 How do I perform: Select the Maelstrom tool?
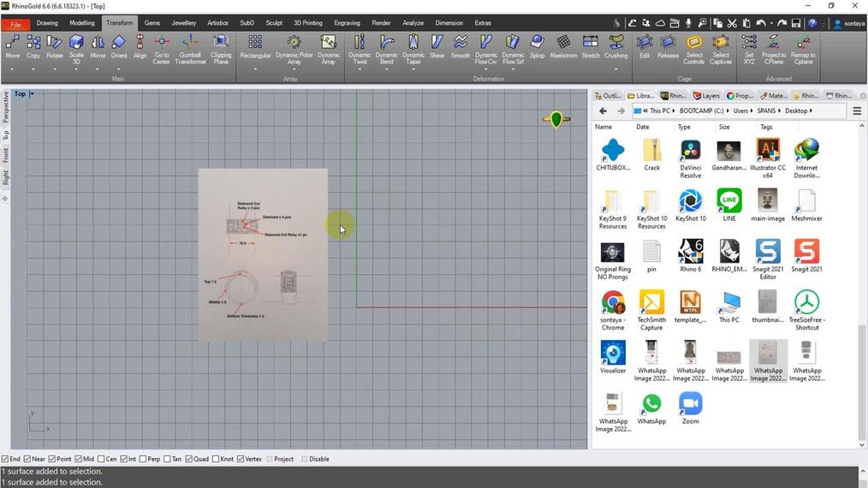point(563,46)
